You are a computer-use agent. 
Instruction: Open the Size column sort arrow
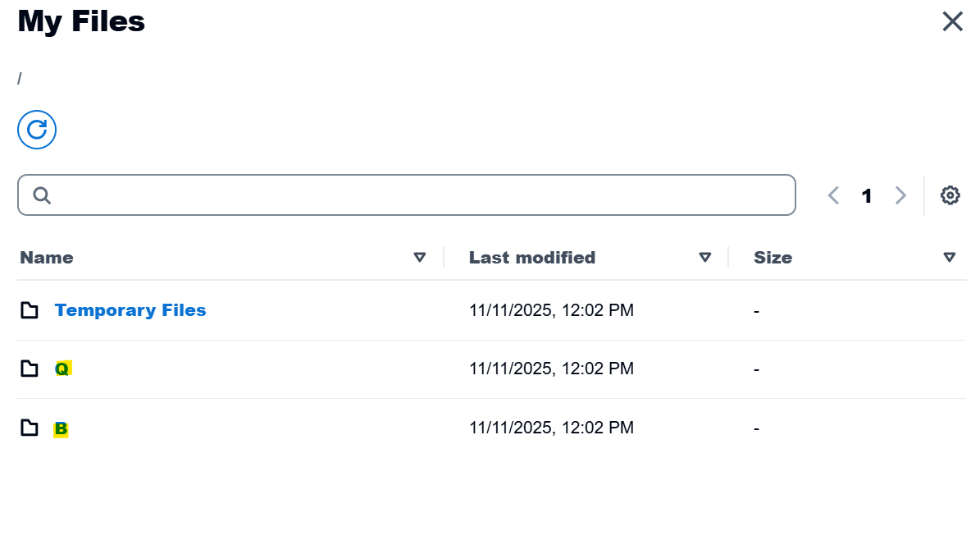tap(950, 258)
